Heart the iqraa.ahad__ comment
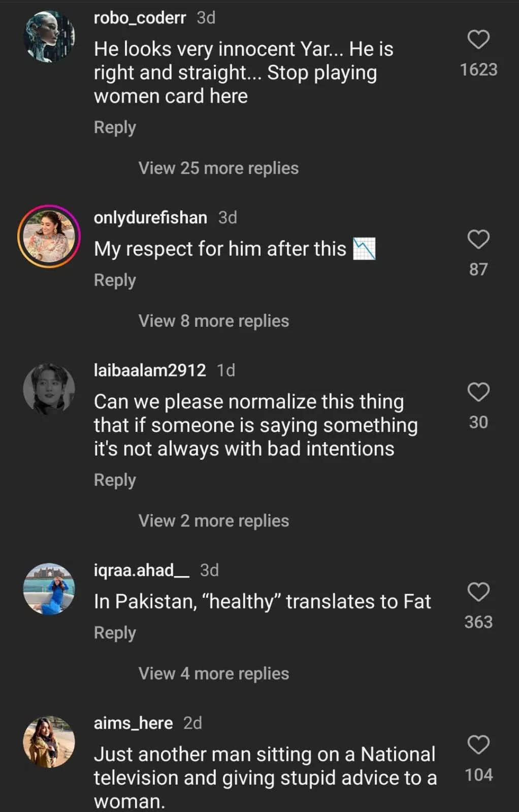 478,592
